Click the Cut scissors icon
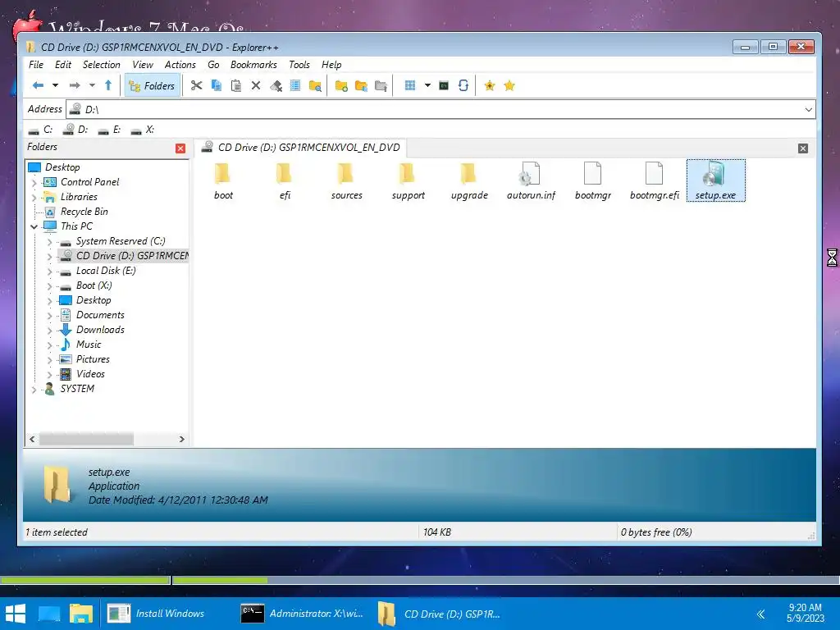The height and width of the screenshot is (630, 840). pos(197,85)
